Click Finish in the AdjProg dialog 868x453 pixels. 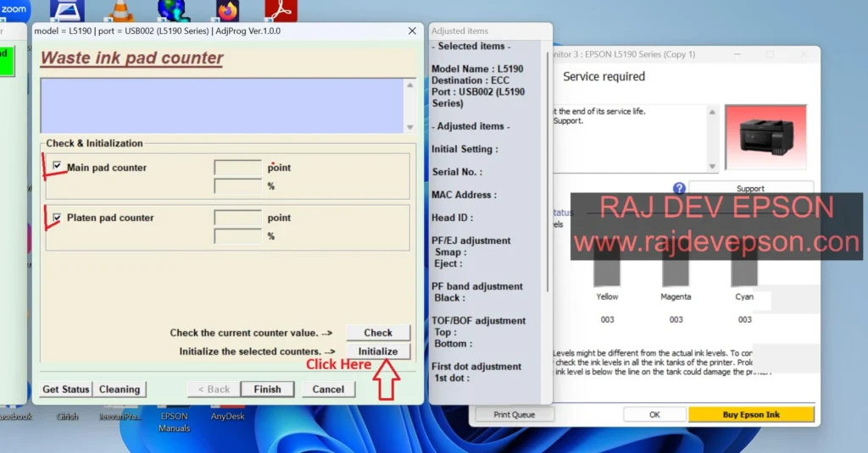coord(267,389)
